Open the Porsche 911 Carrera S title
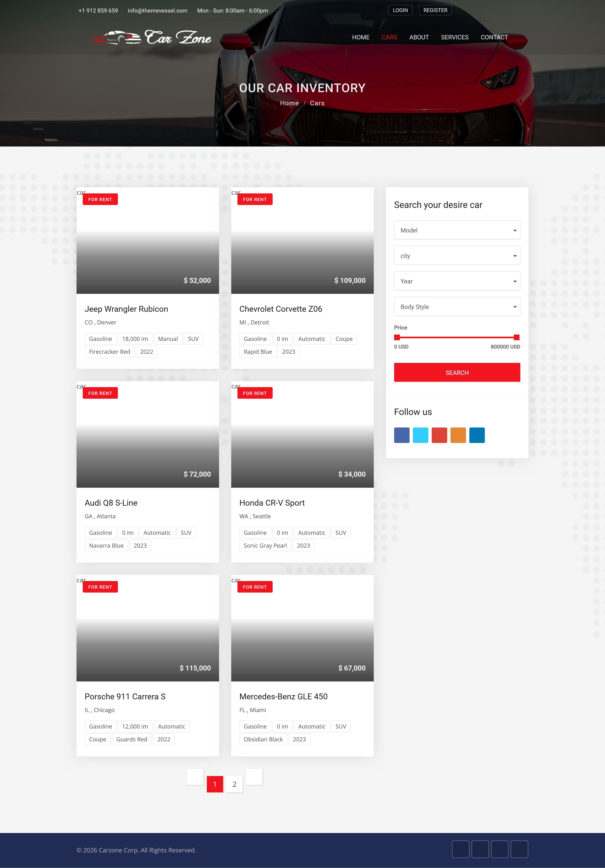 pos(125,696)
